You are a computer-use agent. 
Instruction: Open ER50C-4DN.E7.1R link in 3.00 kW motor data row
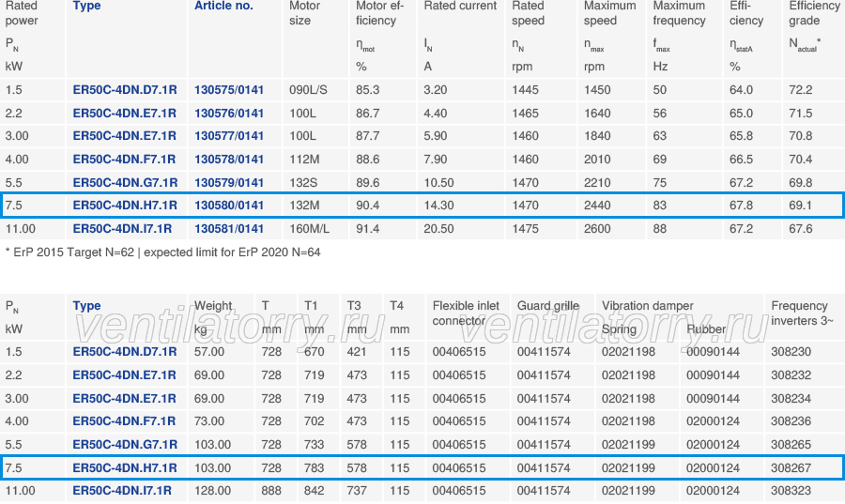[x=125, y=136]
